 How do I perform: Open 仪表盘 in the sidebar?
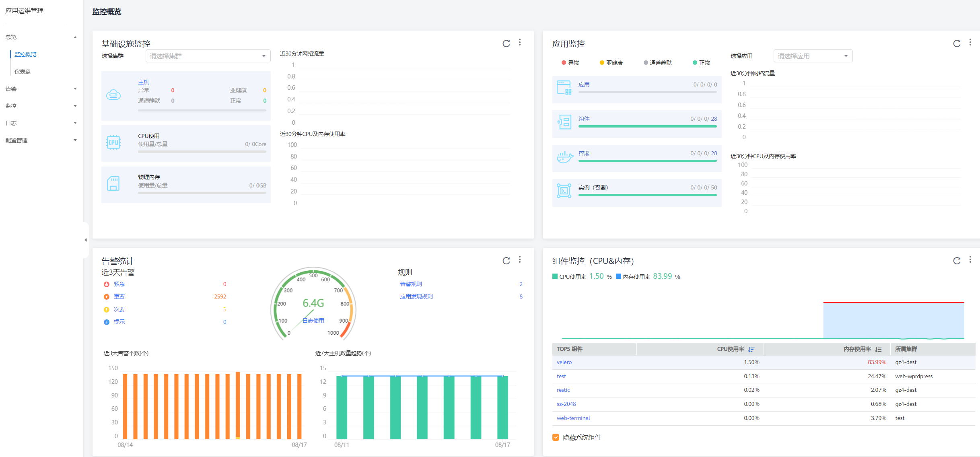pos(23,72)
